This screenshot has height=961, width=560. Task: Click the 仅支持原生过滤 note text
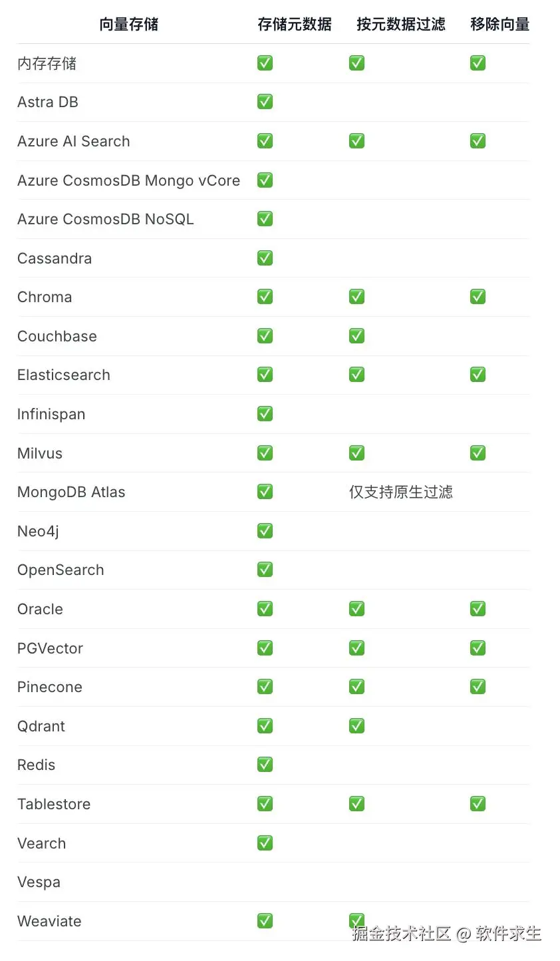pos(401,492)
